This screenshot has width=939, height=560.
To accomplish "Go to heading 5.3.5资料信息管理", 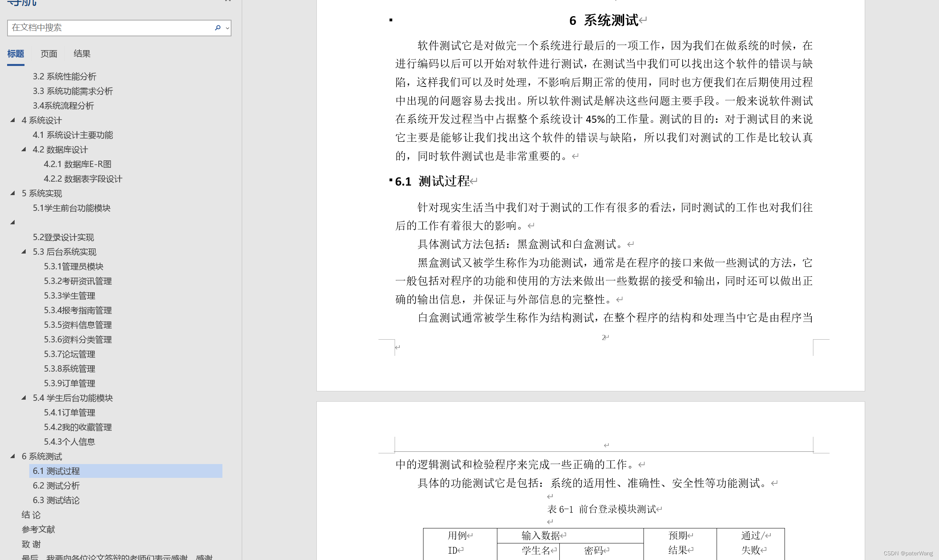I will [78, 325].
